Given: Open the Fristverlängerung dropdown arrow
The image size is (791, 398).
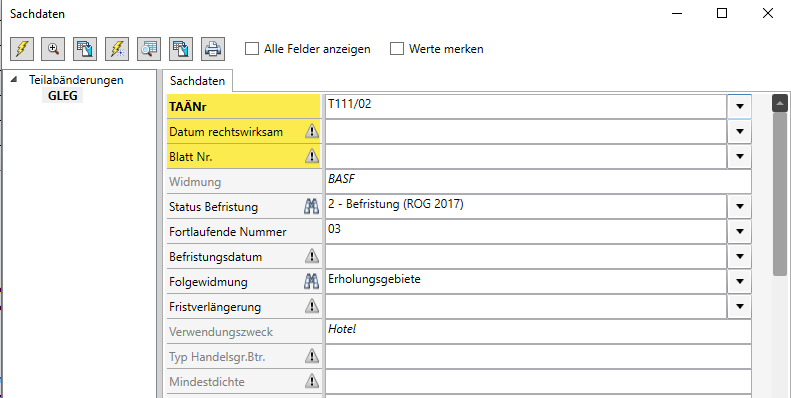Looking at the screenshot, I should [740, 306].
